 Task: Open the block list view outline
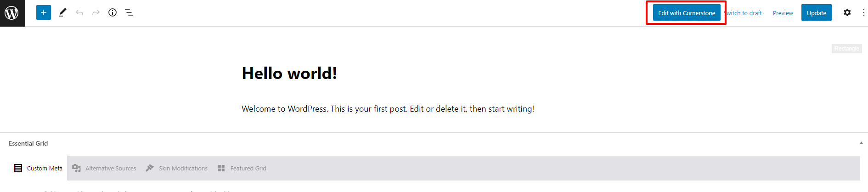click(x=129, y=12)
